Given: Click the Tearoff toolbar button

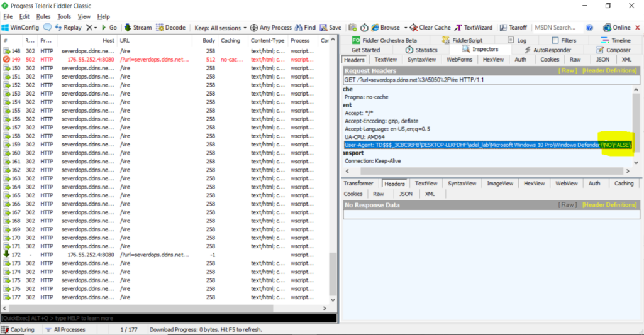Looking at the screenshot, I should [513, 28].
